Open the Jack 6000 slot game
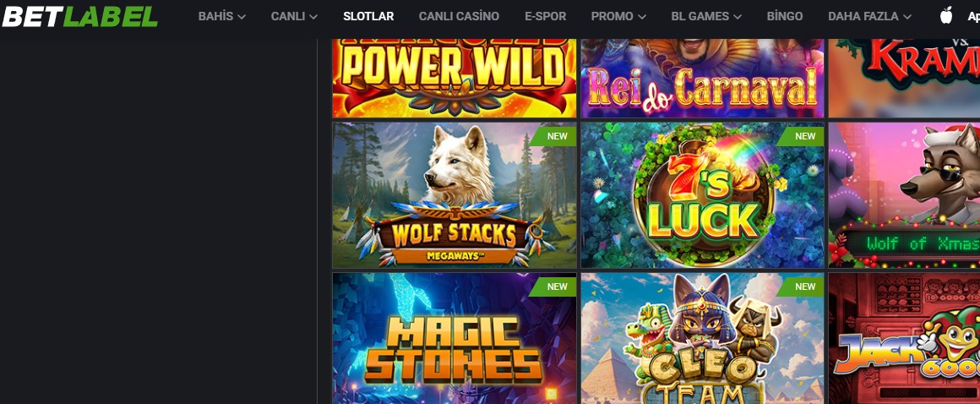 904,338
